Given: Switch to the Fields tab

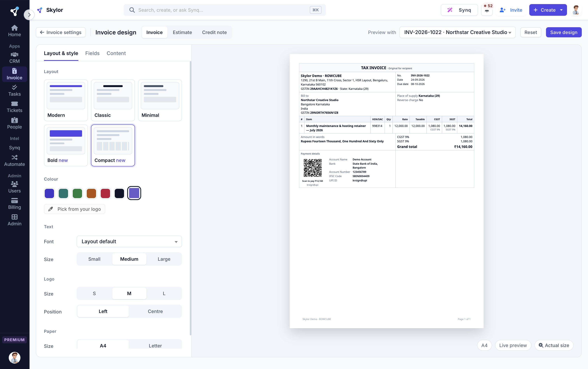Looking at the screenshot, I should tap(92, 53).
